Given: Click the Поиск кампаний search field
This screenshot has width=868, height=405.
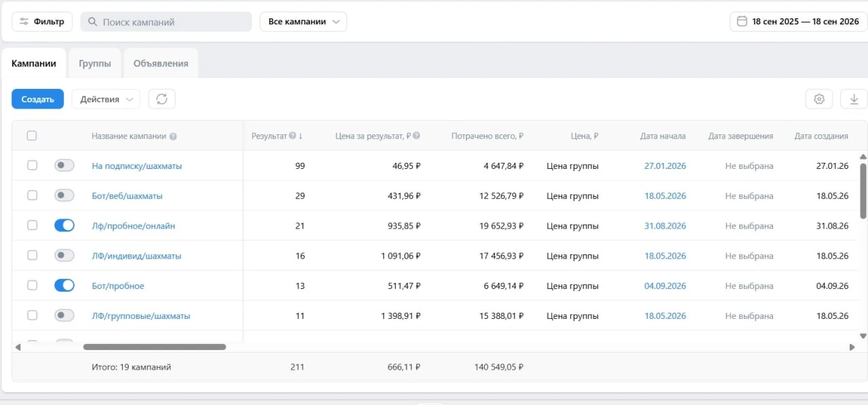Looking at the screenshot, I should 166,22.
